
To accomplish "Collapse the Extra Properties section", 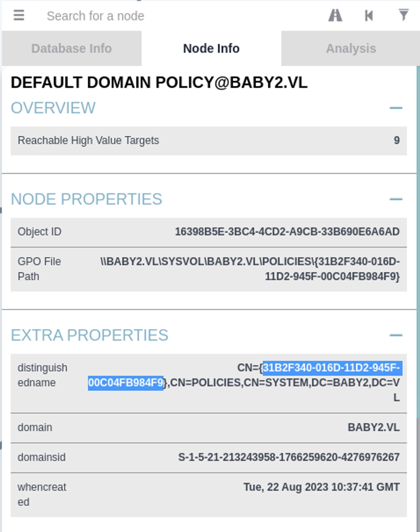I will (x=396, y=335).
